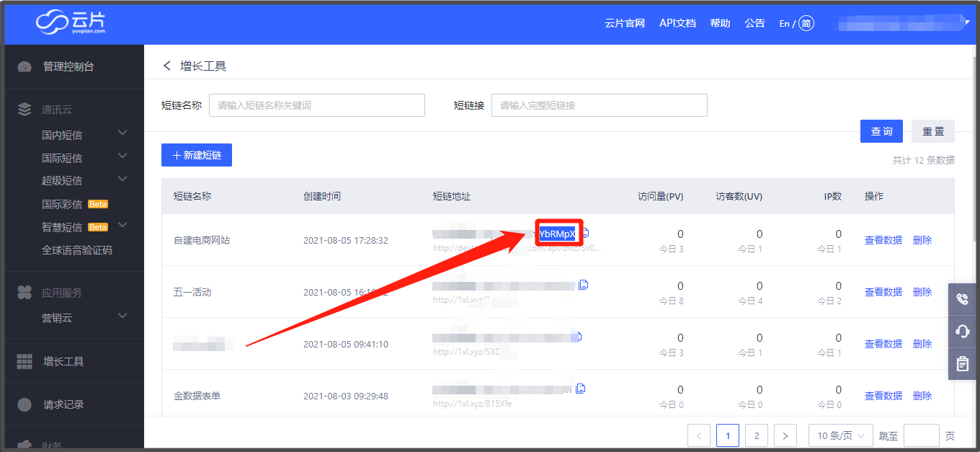Click the 2021-08-05 17:28:32 timestamp
Screen dimensions: 980x452
tap(346, 240)
